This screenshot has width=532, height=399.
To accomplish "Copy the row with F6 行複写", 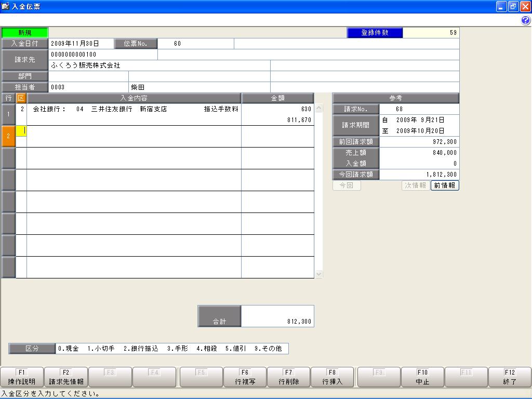I will click(245, 377).
